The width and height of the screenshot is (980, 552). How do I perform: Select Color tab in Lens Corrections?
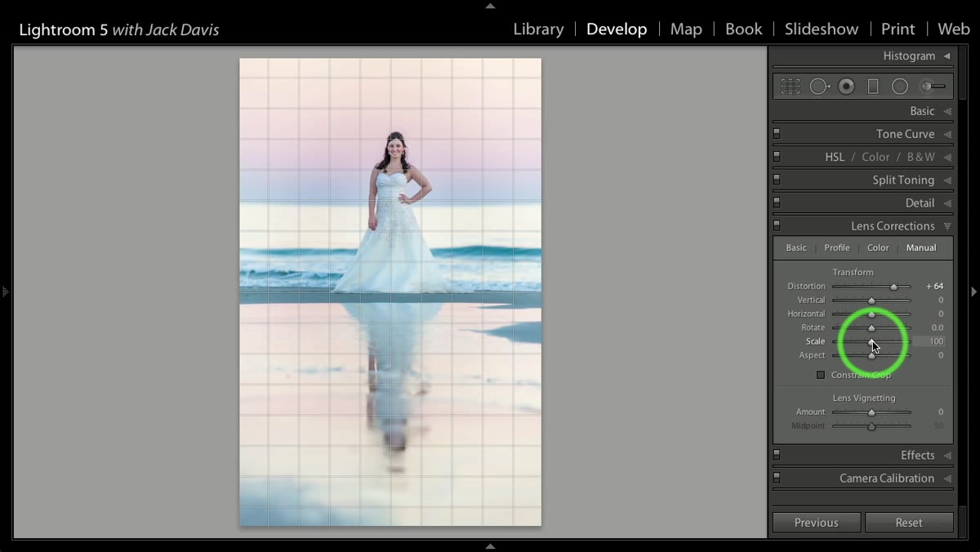click(878, 247)
